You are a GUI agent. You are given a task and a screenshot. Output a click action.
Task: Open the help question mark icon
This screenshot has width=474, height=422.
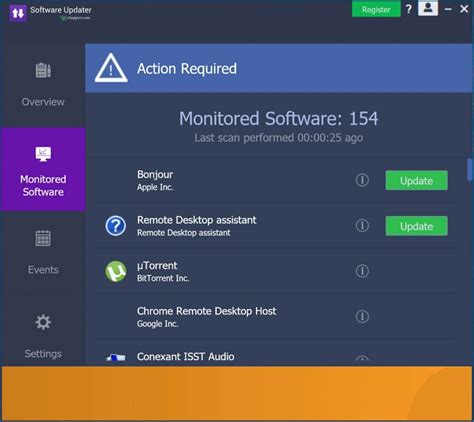click(409, 9)
